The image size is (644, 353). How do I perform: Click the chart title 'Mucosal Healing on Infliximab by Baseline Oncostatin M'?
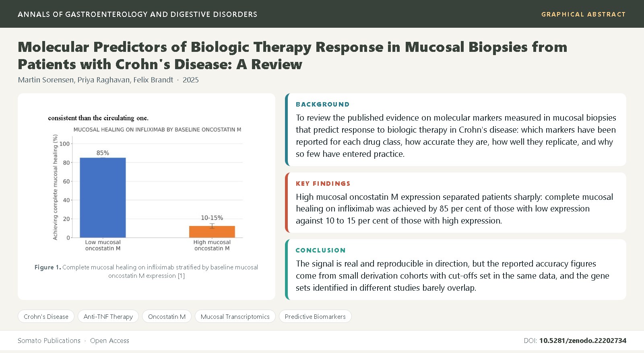[157, 129]
